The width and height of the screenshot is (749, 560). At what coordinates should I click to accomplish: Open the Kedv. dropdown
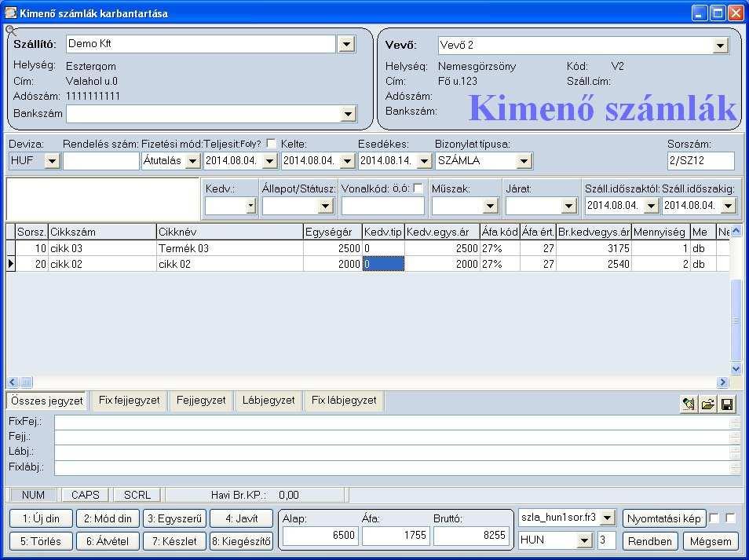coord(250,207)
